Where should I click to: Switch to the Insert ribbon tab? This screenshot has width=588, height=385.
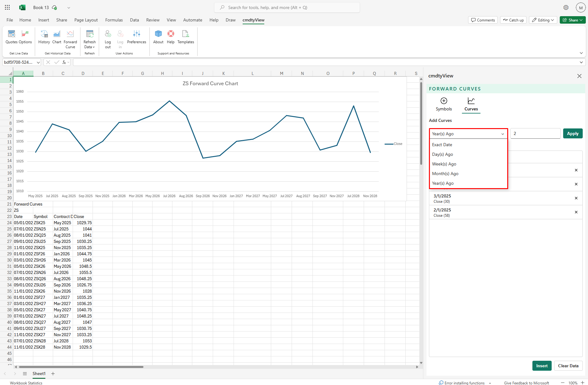43,20
